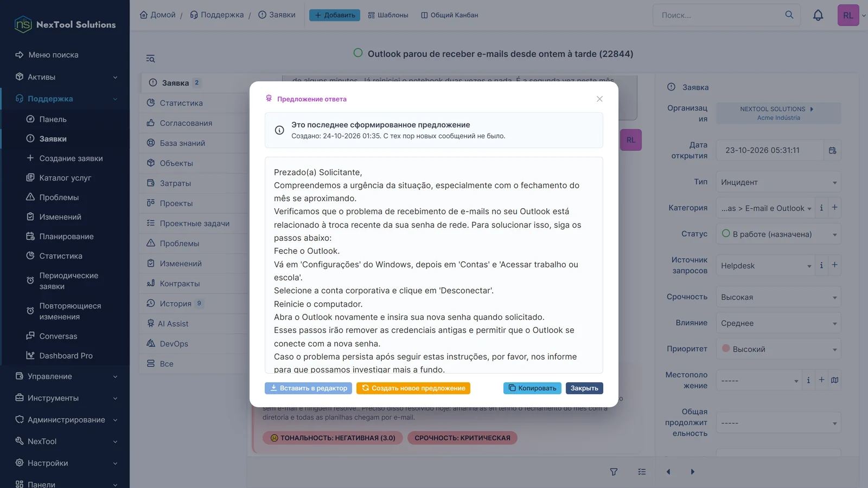This screenshot has height=488, width=868.
Task: Click Вставить в редактор button
Action: [x=308, y=388]
